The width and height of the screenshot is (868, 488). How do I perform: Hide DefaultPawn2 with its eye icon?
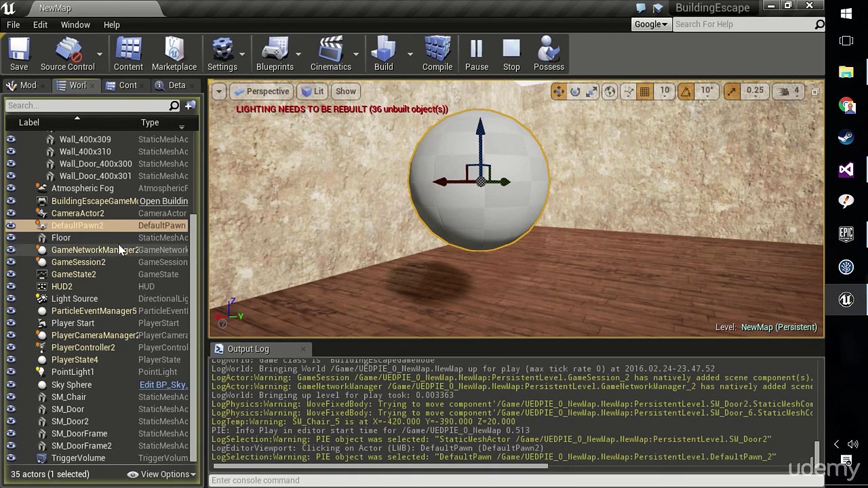(11, 226)
